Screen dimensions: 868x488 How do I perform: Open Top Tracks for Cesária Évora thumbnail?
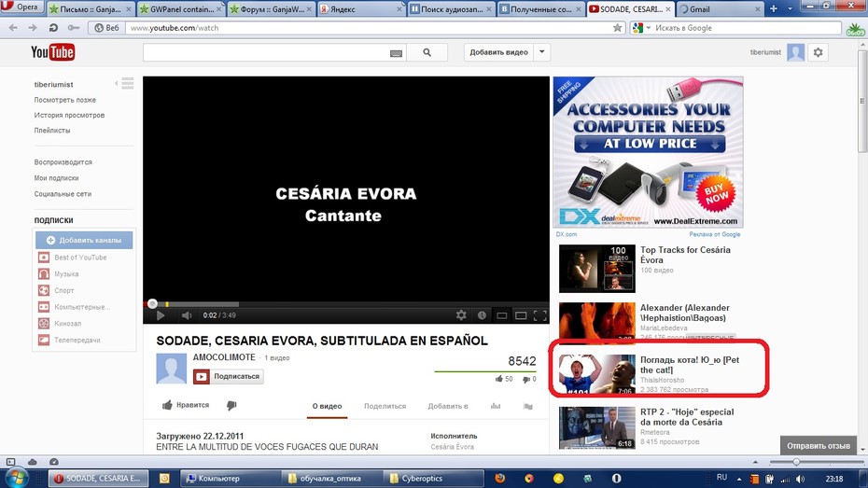point(596,269)
